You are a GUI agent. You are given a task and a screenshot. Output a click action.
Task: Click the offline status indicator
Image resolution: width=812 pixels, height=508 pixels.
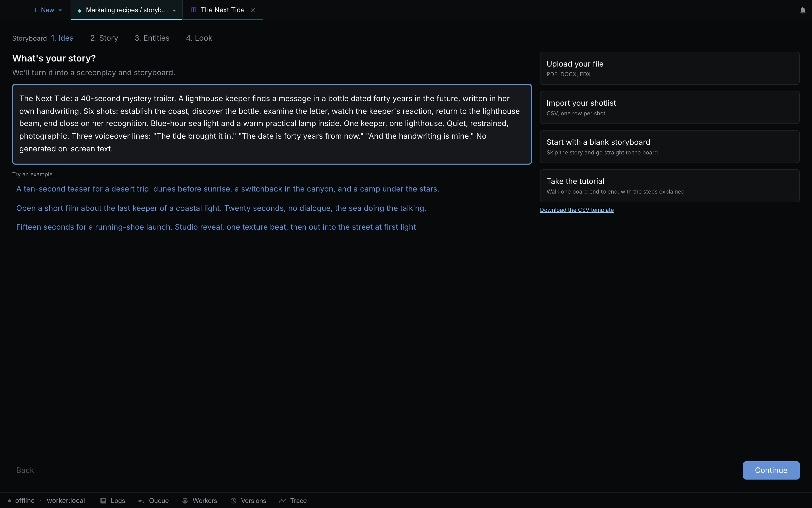pos(22,501)
